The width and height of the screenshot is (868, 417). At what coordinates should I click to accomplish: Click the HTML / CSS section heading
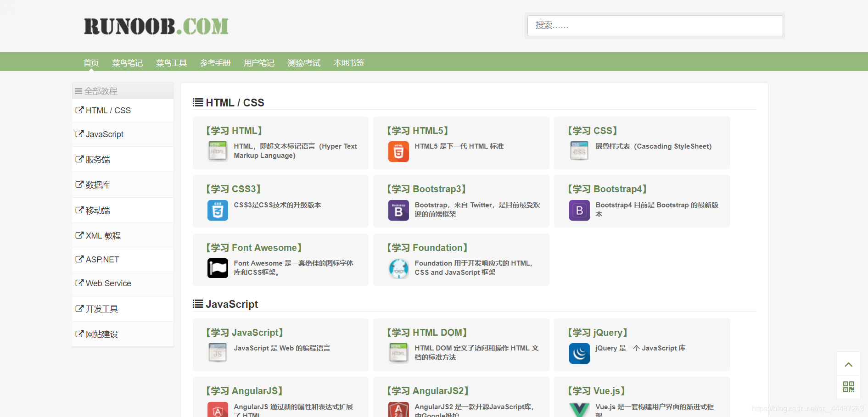click(x=235, y=103)
